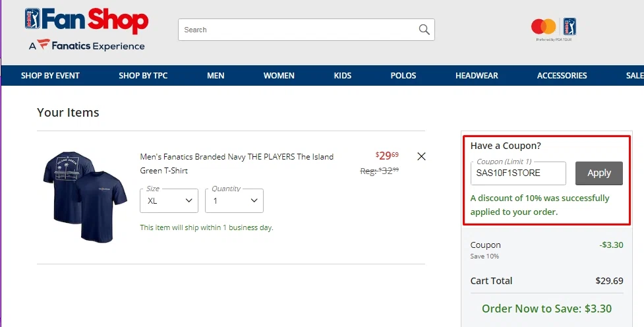Click the coupon code input field
The image size is (644, 327).
point(518,173)
